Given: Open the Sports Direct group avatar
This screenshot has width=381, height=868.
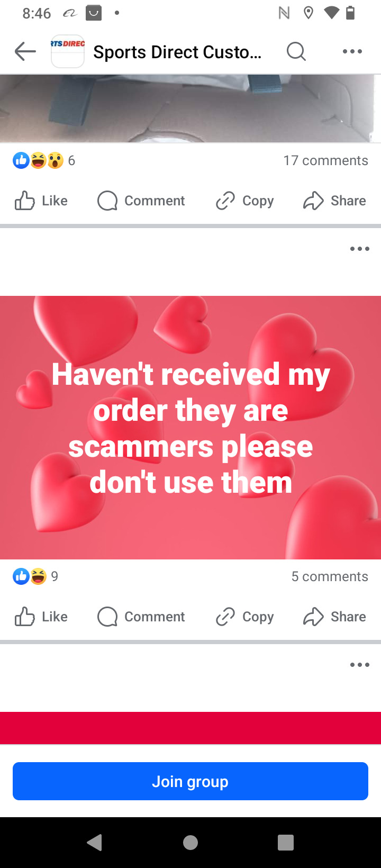Looking at the screenshot, I should tap(68, 51).
